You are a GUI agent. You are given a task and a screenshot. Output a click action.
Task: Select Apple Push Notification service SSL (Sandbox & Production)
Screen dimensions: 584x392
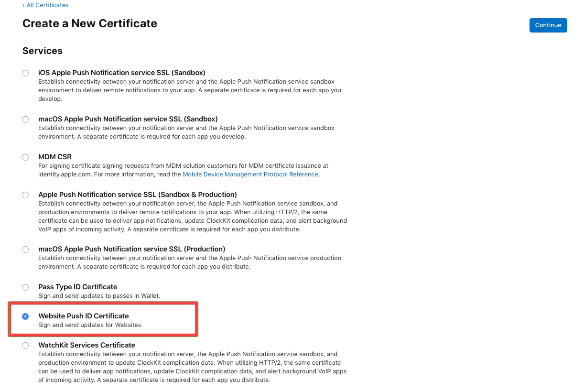click(x=25, y=195)
